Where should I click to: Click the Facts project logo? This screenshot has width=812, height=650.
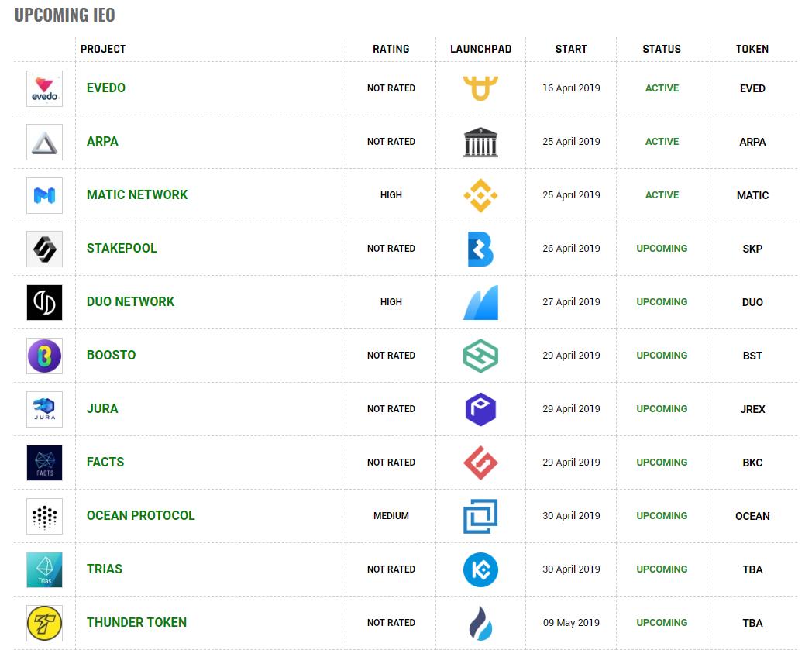(44, 463)
